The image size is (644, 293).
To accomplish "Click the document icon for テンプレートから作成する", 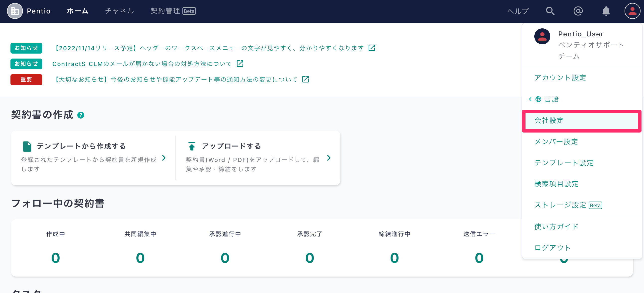I will tap(27, 146).
